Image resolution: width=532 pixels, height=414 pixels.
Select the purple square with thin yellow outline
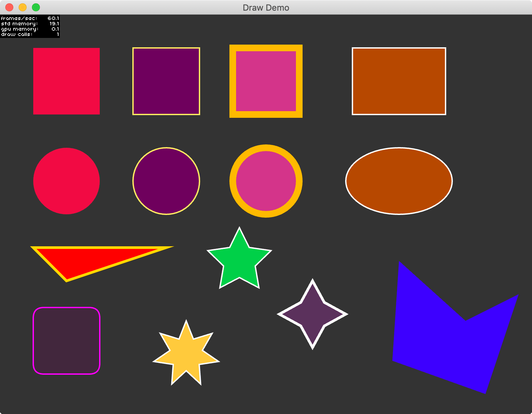point(166,81)
